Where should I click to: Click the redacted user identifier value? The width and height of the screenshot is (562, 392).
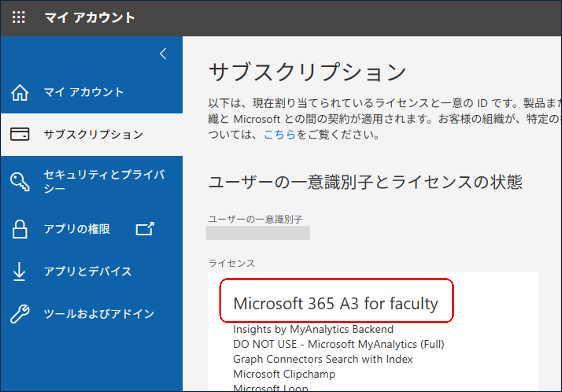click(x=258, y=233)
